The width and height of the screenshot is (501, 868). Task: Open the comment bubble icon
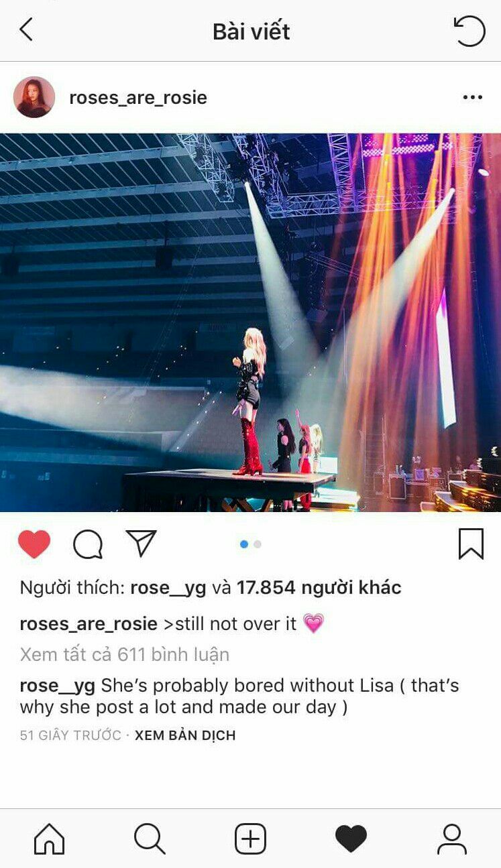88,544
